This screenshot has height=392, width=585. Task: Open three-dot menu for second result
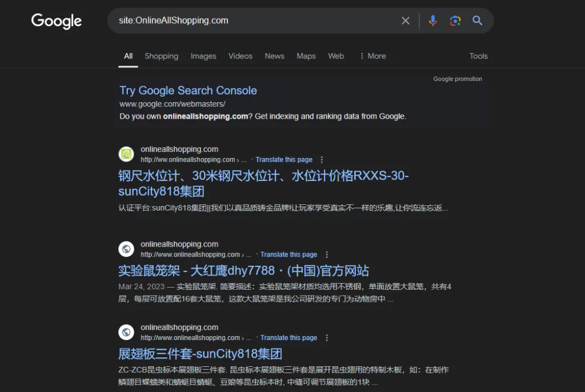(x=327, y=254)
